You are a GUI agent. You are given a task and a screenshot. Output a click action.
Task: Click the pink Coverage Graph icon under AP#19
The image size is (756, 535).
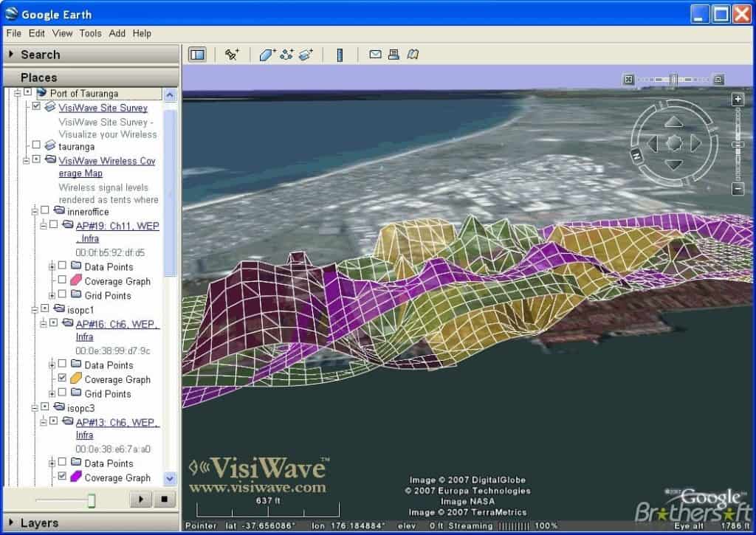coord(76,280)
